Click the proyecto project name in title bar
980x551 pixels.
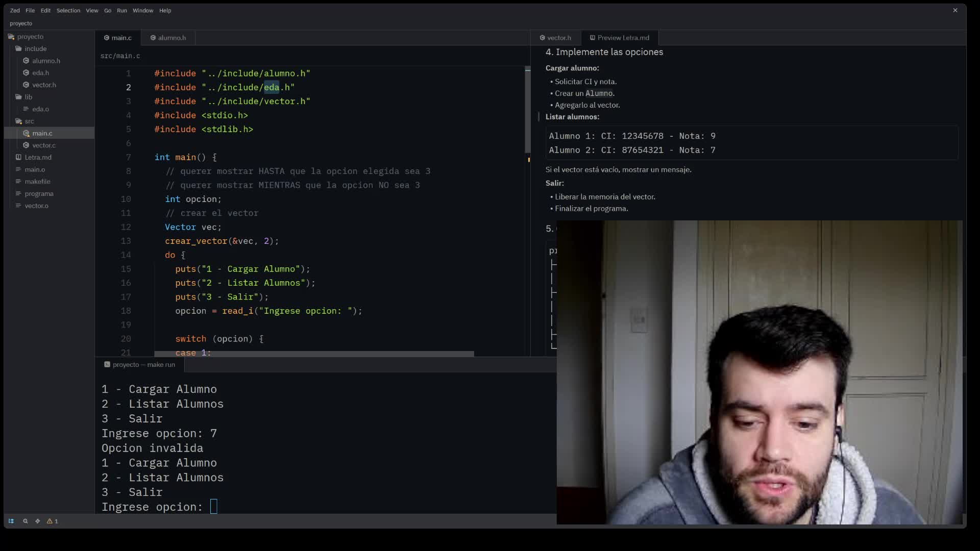click(x=21, y=23)
